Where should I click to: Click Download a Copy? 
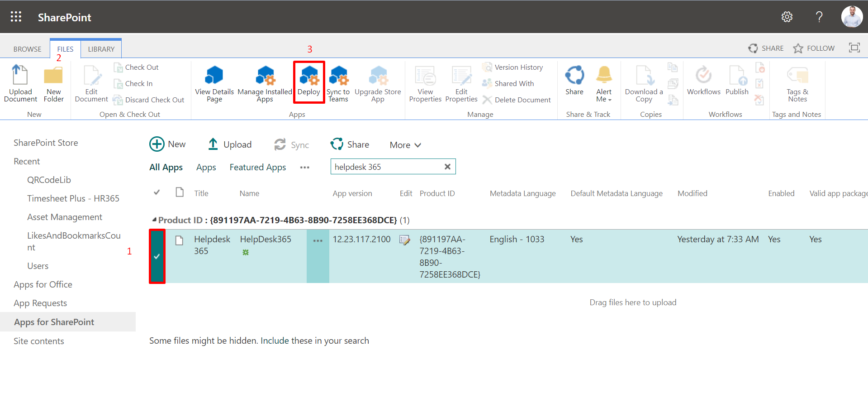[644, 84]
